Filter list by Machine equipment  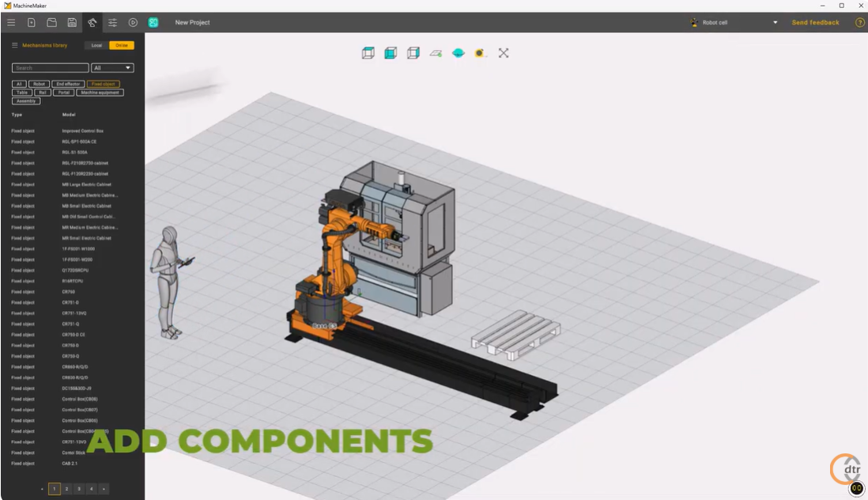tap(100, 93)
